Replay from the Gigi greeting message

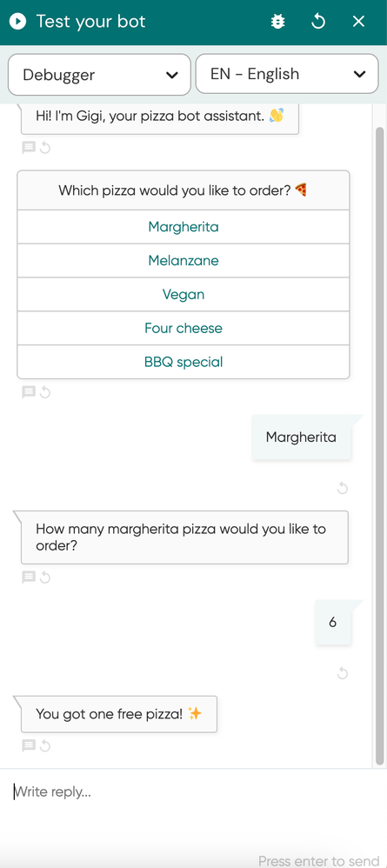click(x=45, y=148)
